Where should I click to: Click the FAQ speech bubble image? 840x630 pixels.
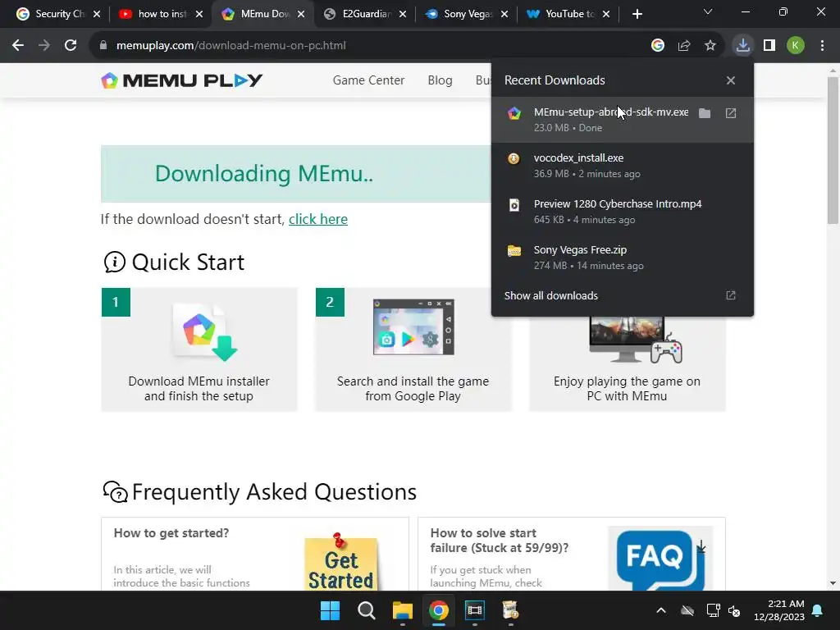tap(660, 559)
